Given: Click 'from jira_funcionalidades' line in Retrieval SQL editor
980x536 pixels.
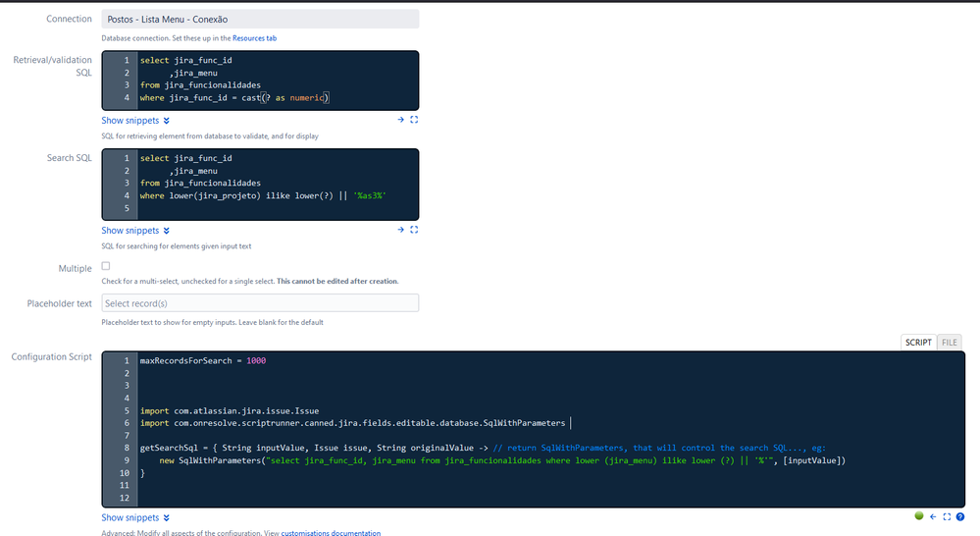Looking at the screenshot, I should pos(200,85).
